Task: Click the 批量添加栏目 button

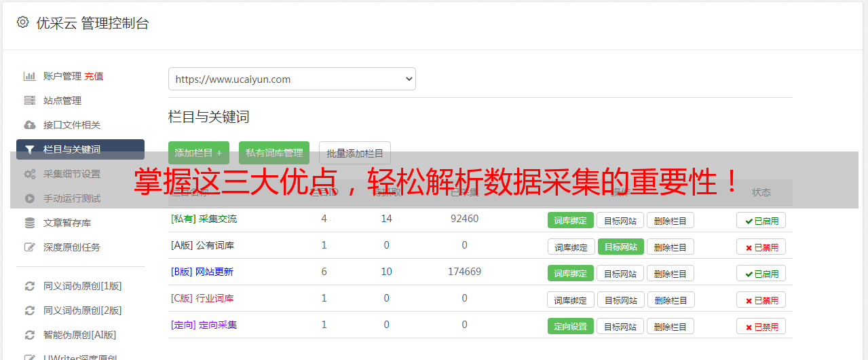Action: click(x=355, y=153)
